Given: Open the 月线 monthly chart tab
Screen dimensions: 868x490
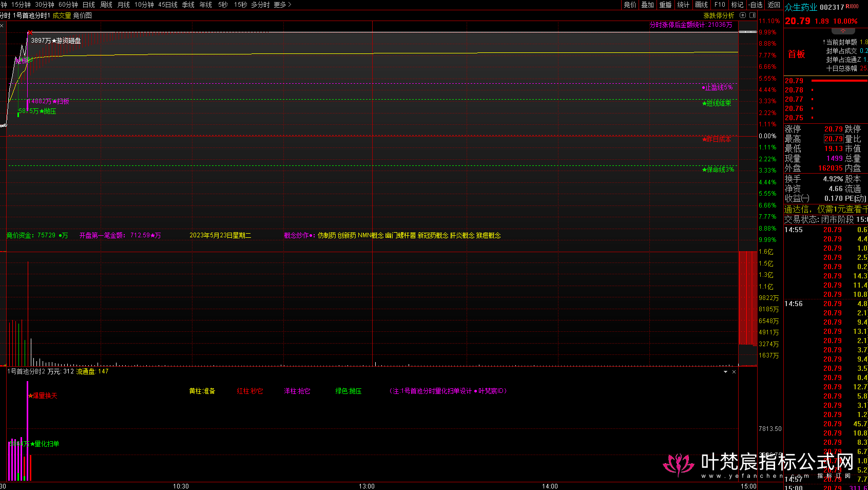Looking at the screenshot, I should pos(124,5).
